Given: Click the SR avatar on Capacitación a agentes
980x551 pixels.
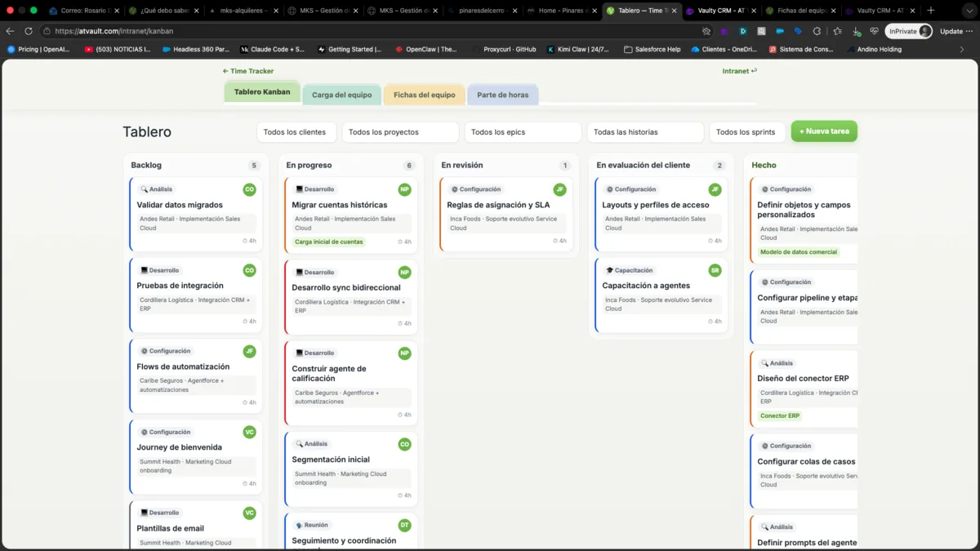Looking at the screenshot, I should [x=715, y=270].
